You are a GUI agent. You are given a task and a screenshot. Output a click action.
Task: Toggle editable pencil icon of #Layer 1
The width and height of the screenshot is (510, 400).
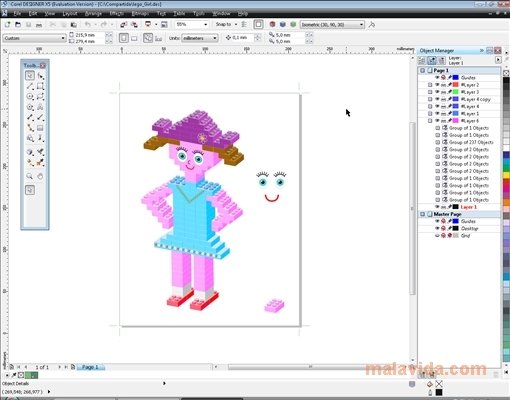(x=450, y=114)
